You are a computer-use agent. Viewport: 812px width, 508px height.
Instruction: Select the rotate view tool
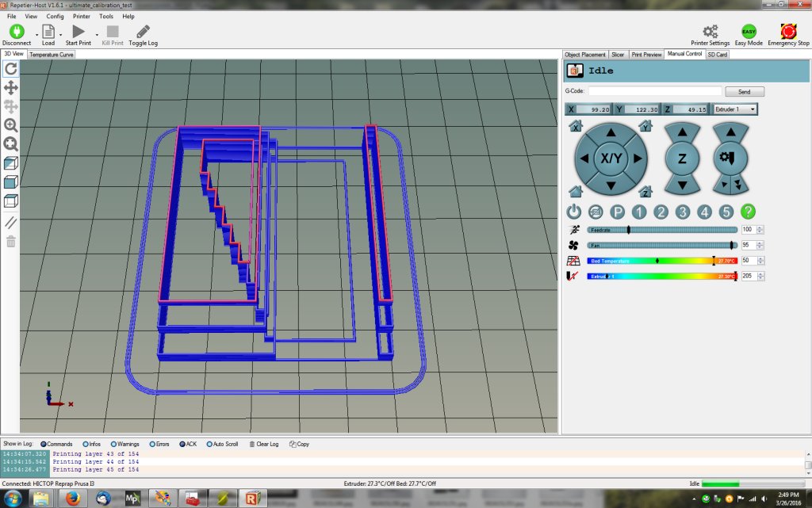click(11, 69)
